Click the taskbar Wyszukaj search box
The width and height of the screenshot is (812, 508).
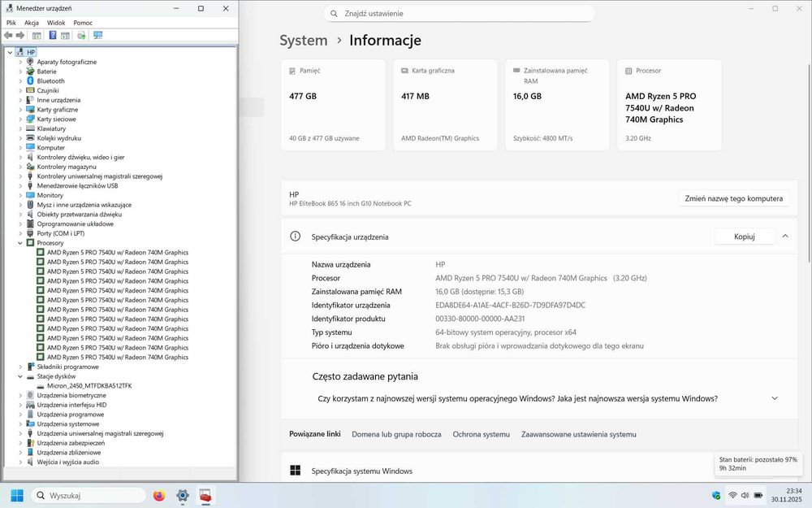[x=89, y=496]
